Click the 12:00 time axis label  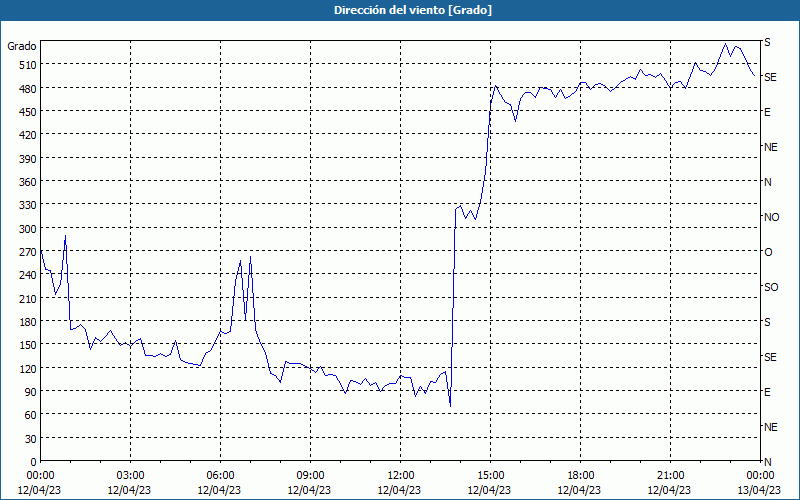tap(401, 476)
